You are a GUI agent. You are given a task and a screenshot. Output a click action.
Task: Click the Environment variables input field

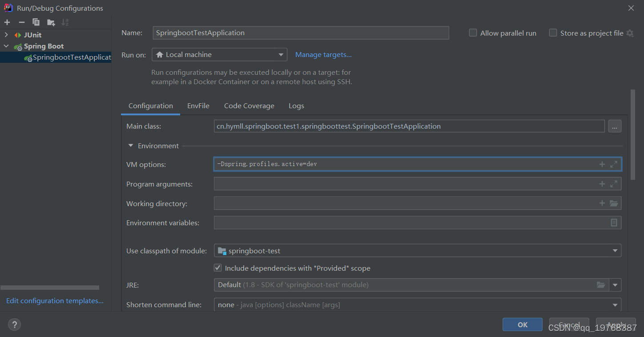(417, 223)
